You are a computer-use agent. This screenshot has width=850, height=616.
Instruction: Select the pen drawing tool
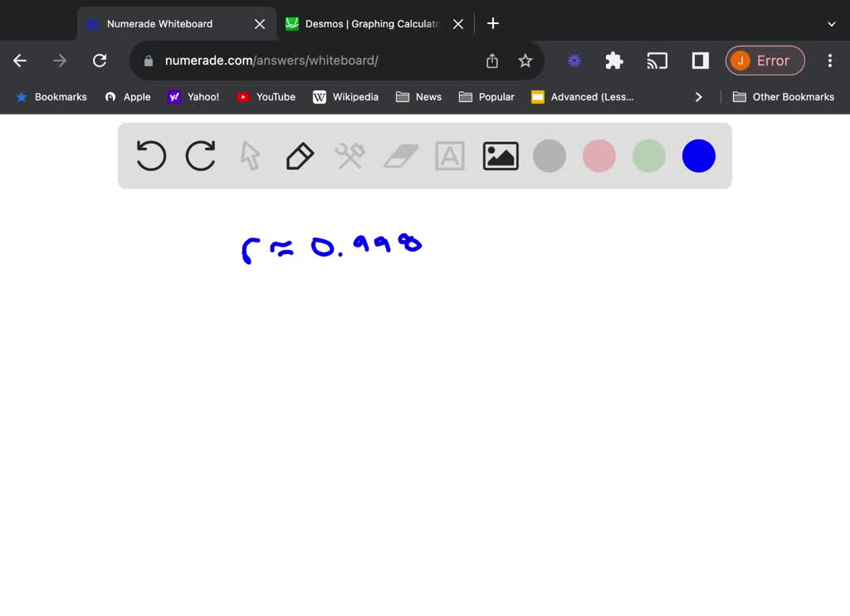(x=300, y=156)
